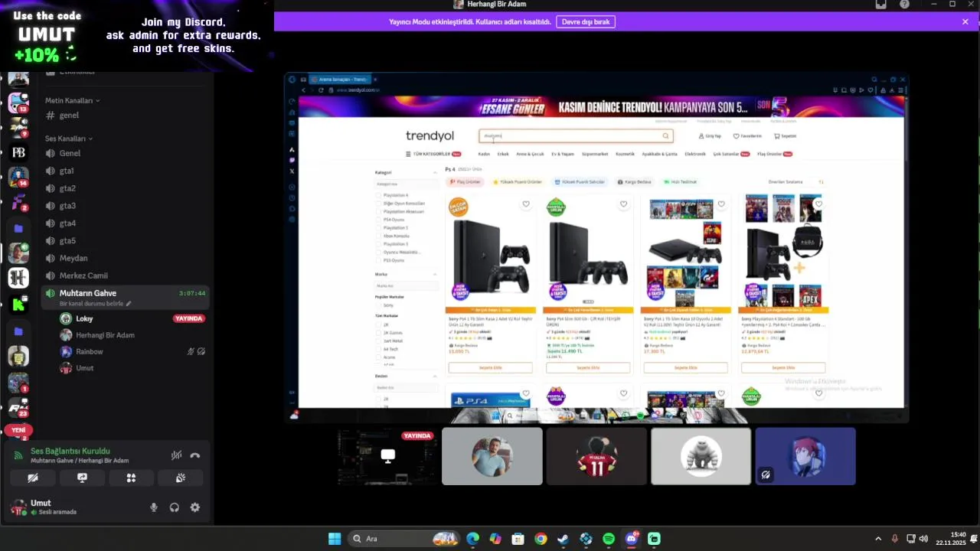Screen dimensions: 980x551
Task: Select the Flaş Ürünler filter chip
Action: 465,182
